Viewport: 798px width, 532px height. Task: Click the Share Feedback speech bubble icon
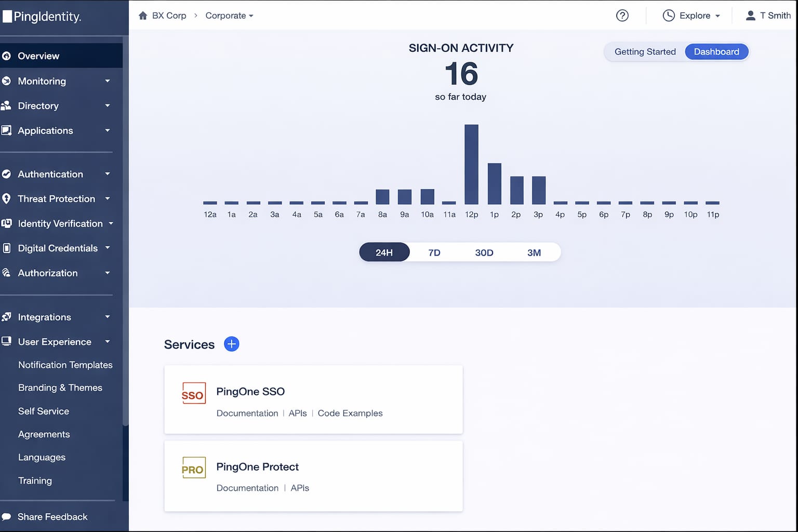[6, 517]
